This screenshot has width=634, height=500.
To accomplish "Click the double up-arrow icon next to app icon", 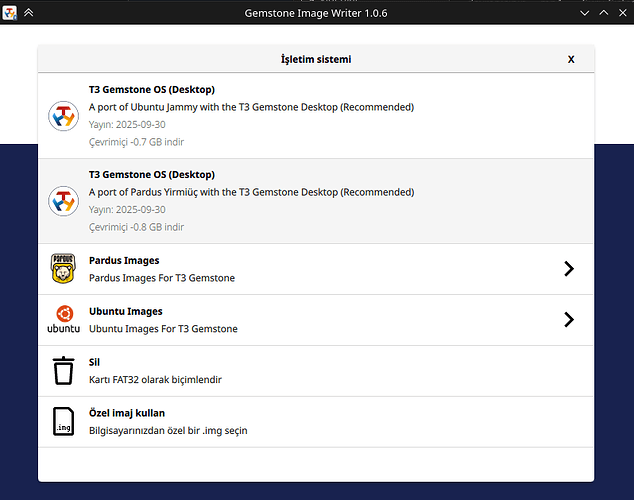I will pos(28,12).
